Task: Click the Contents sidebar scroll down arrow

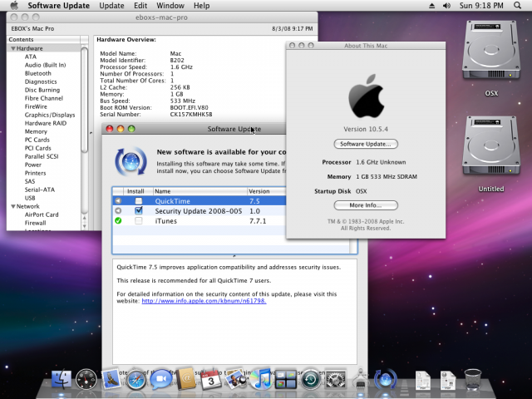Action: coord(85,226)
